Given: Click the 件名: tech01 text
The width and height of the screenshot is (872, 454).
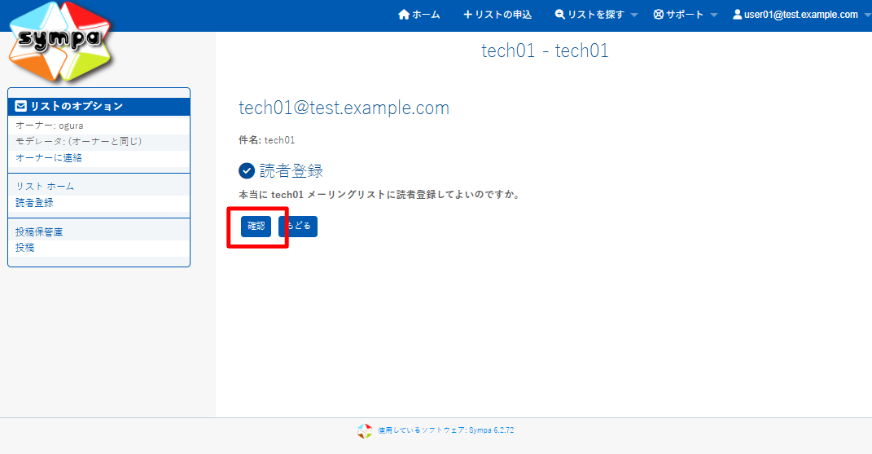Looking at the screenshot, I should click(267, 140).
